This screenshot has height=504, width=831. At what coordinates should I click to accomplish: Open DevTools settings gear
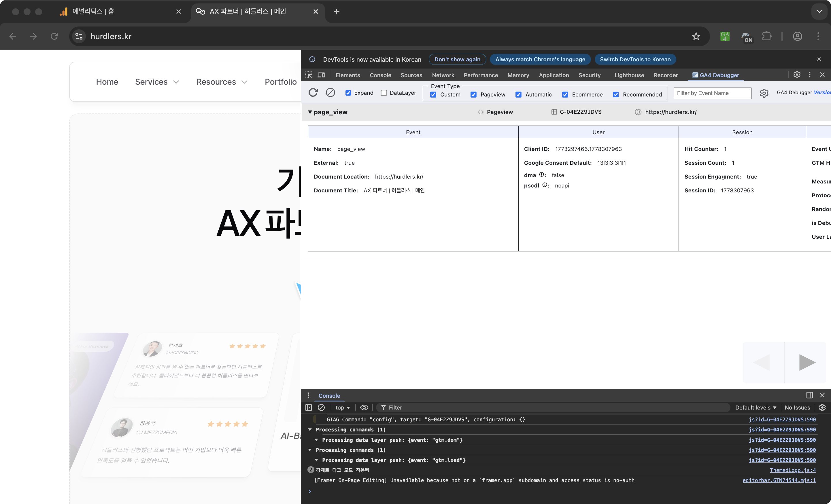click(797, 75)
